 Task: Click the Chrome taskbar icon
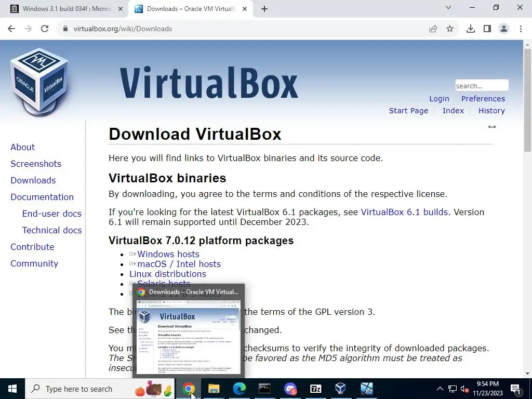point(188,389)
